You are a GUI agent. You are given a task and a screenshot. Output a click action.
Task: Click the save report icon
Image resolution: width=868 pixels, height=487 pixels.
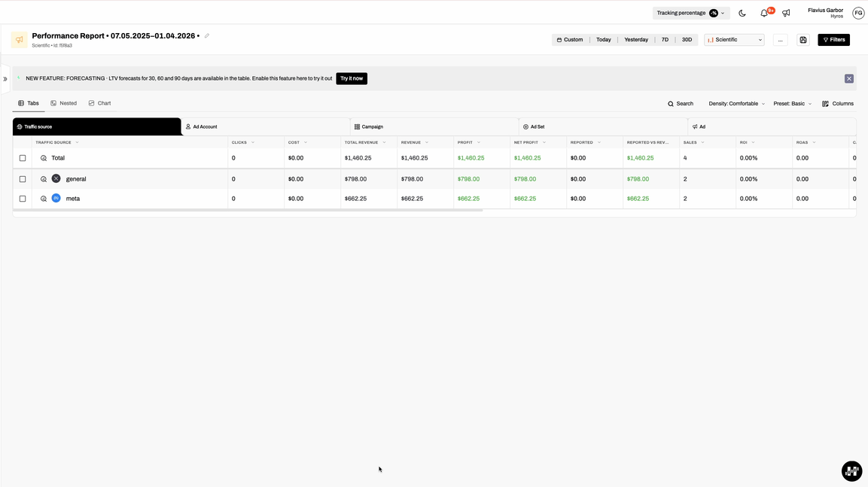(803, 40)
